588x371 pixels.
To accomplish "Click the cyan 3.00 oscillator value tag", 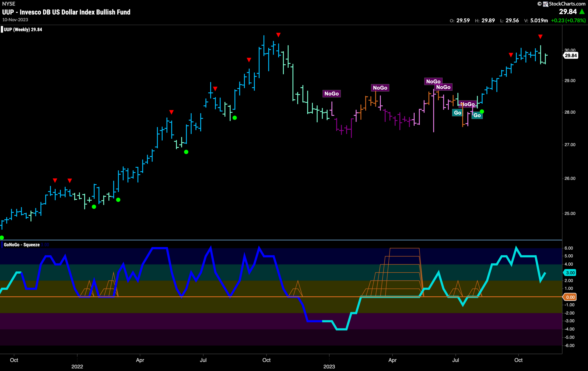I will pos(570,273).
